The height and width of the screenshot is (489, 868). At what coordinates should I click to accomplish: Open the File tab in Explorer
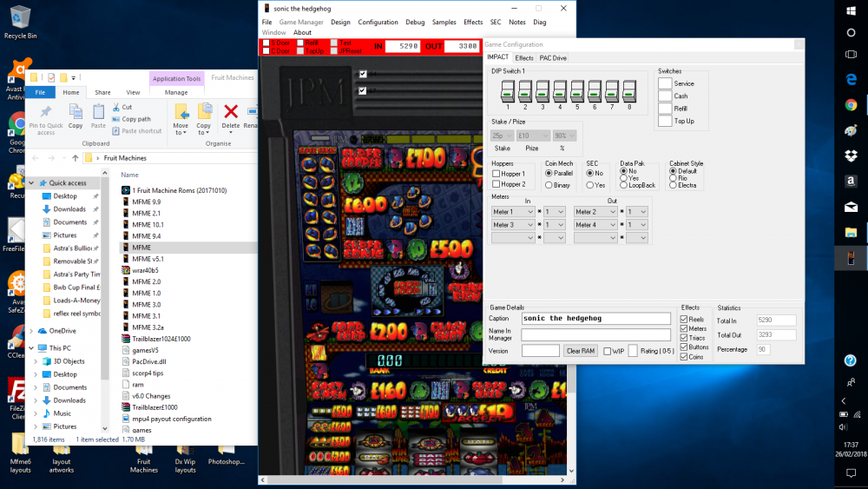pyautogui.click(x=41, y=92)
